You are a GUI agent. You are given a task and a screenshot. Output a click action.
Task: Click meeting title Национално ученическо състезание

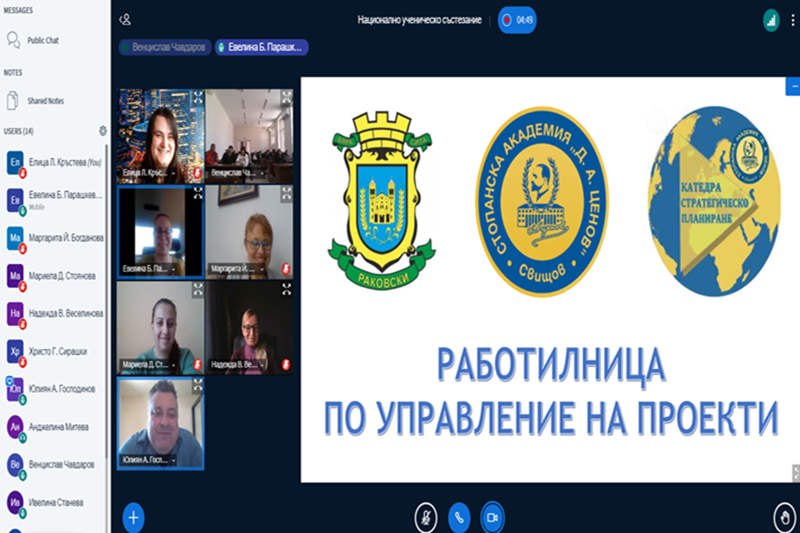(419, 20)
